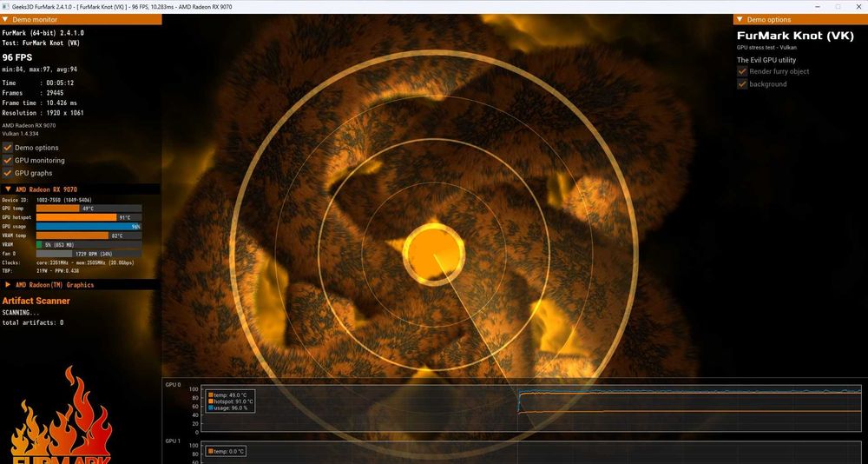Close the FurMark window

[x=858, y=7]
